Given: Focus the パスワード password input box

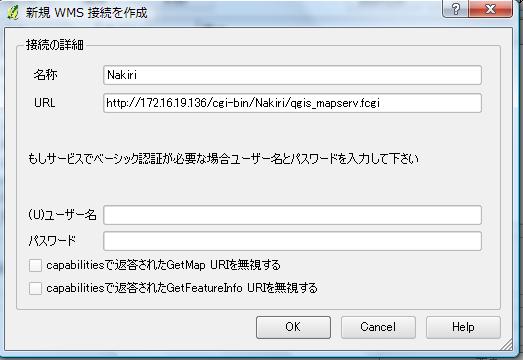Looking at the screenshot, I should click(293, 241).
